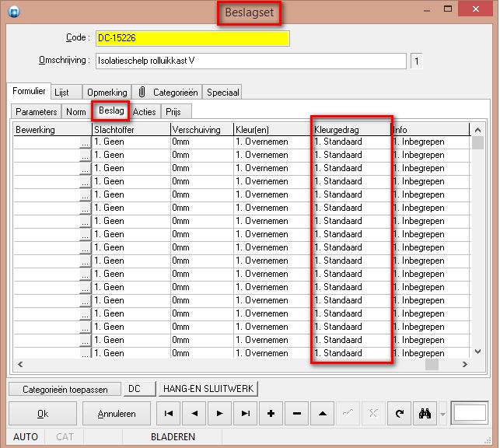The width and height of the screenshot is (500, 448).
Task: Go to previous record arrow
Action: click(194, 414)
